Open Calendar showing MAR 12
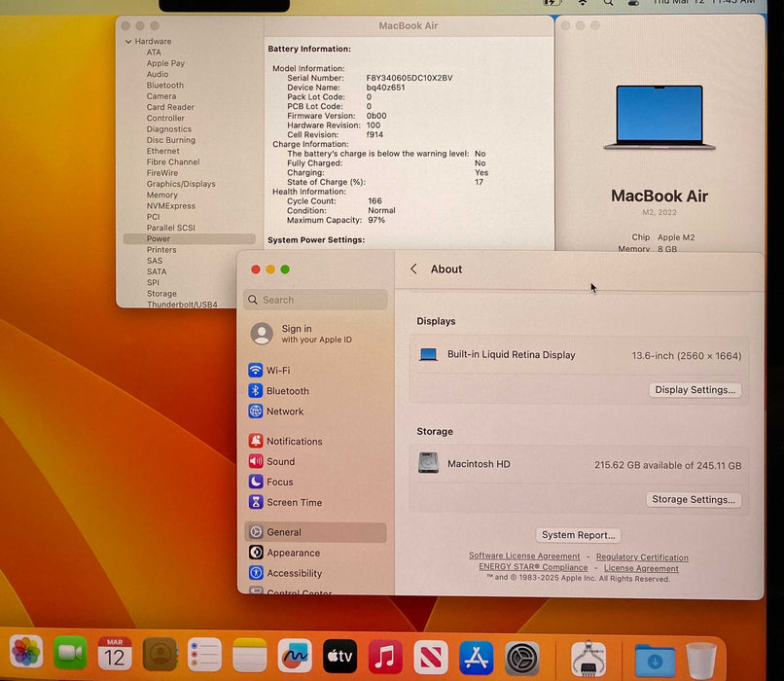This screenshot has height=681, width=784. pos(115,653)
